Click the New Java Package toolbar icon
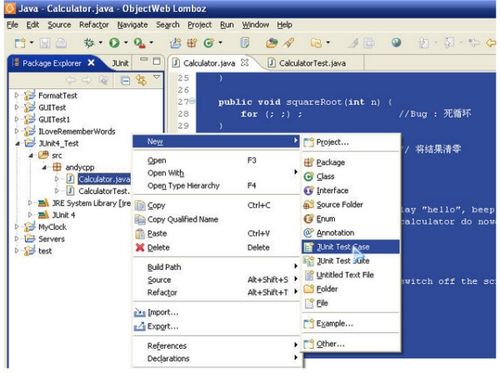Viewport: 500px width, 373px height. coord(192,43)
